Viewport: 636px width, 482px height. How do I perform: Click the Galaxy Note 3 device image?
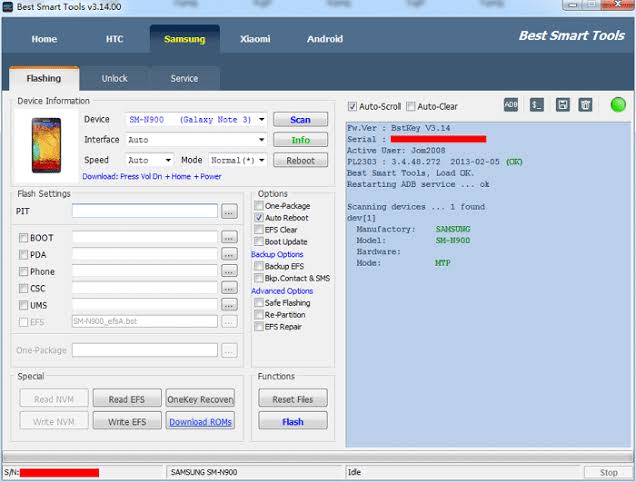(46, 145)
